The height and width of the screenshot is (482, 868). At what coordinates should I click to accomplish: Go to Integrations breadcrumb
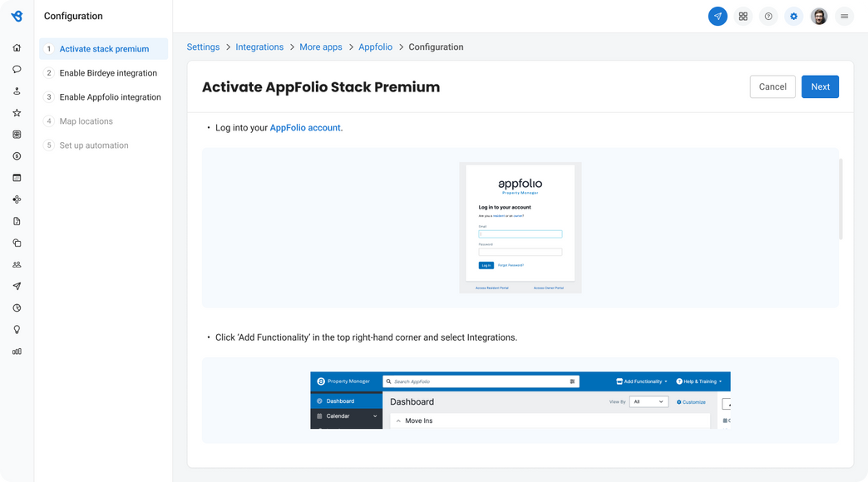(259, 47)
